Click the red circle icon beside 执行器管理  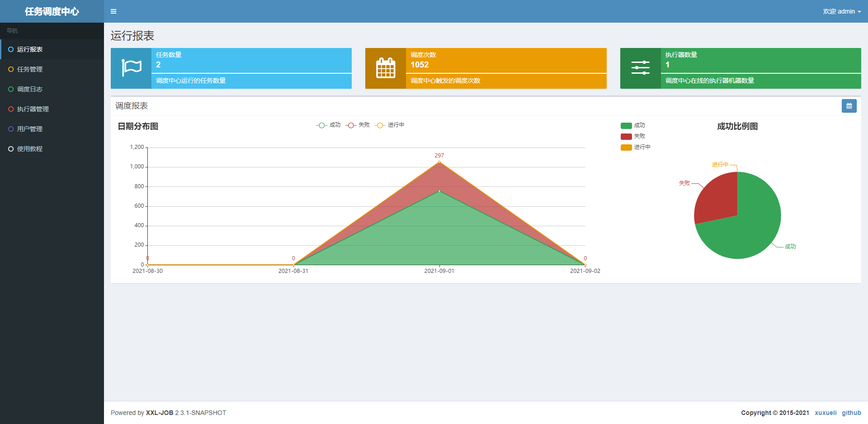11,109
